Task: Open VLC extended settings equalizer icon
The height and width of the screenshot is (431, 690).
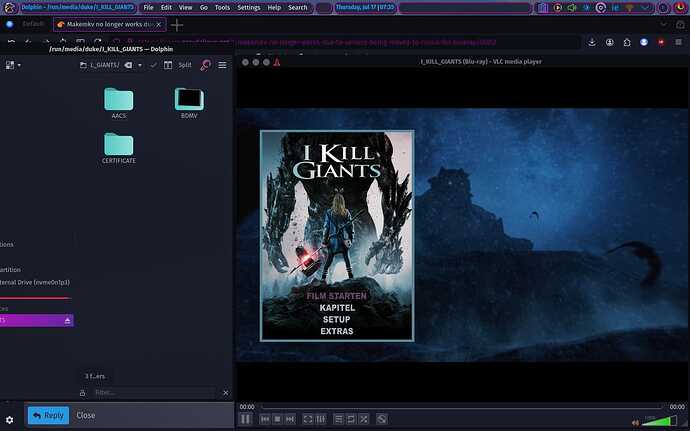Action: click(x=321, y=420)
